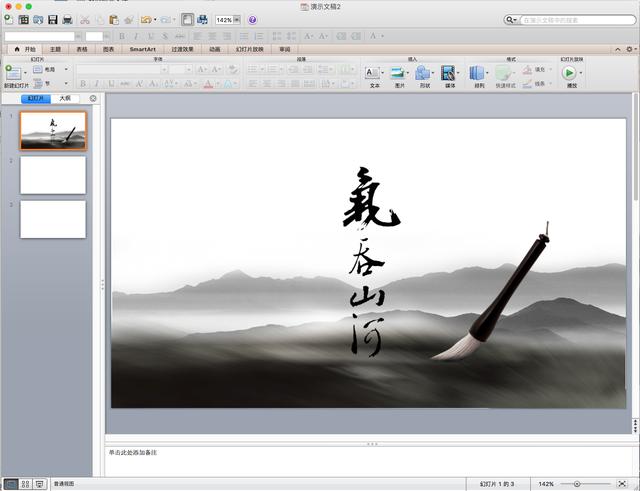Click the print icon in toolbar

[67, 20]
